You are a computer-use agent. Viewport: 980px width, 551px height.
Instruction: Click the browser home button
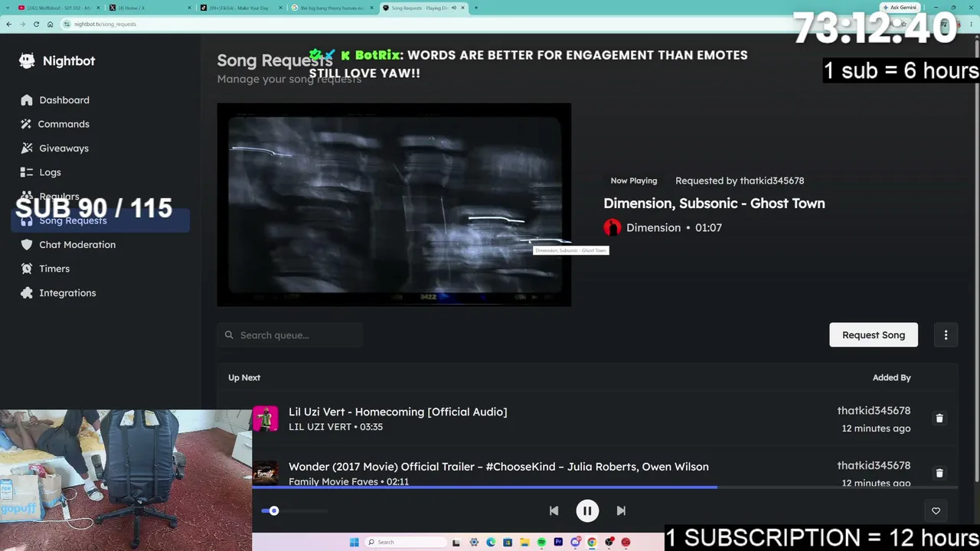tap(50, 24)
